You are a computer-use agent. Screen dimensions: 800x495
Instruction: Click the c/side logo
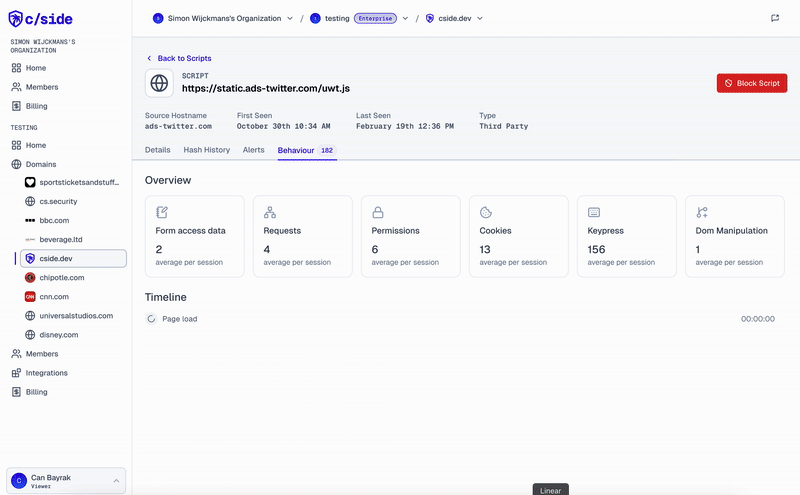40,19
